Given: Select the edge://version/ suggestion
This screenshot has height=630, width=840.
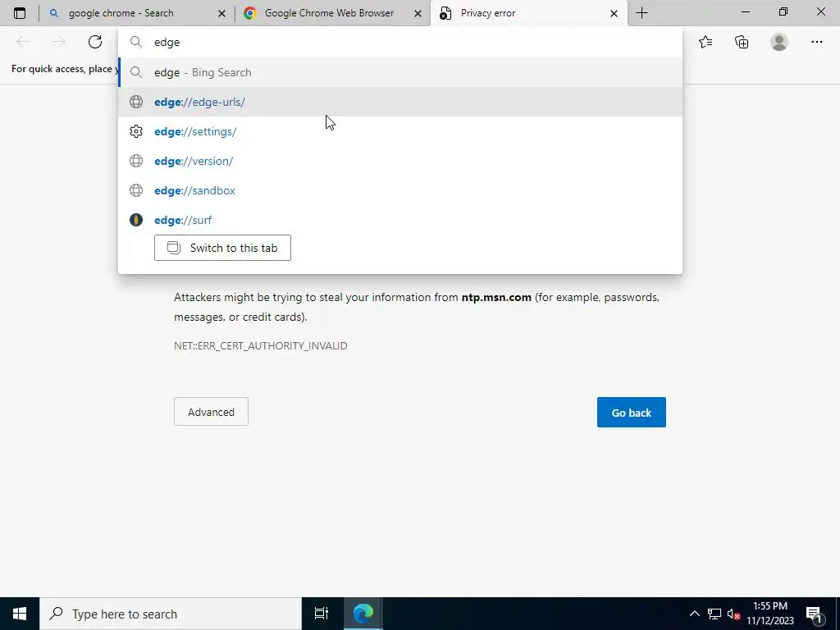Looking at the screenshot, I should coord(400,161).
